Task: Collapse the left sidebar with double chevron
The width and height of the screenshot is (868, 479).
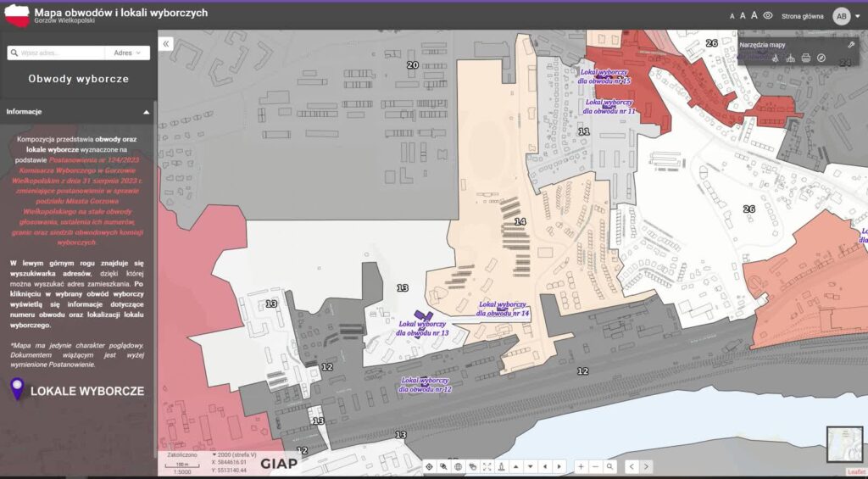Action: click(x=166, y=42)
